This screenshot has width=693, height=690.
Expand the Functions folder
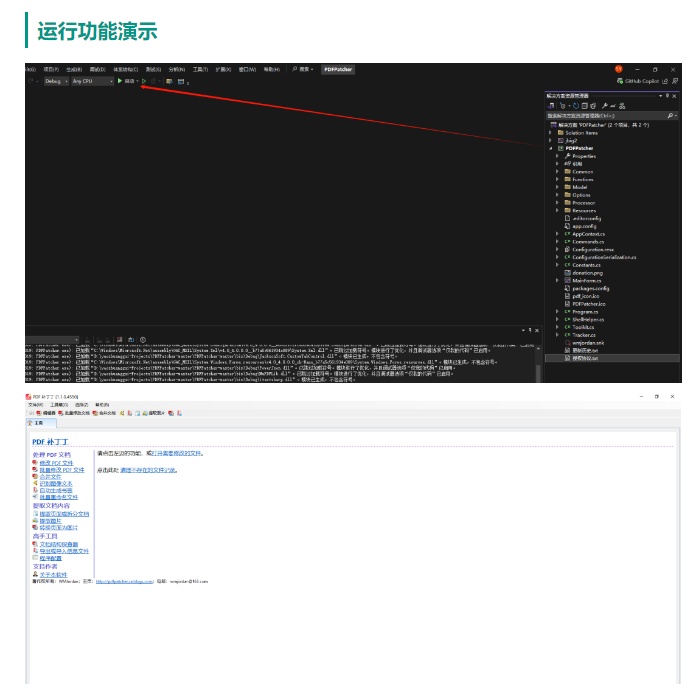[x=557, y=180]
